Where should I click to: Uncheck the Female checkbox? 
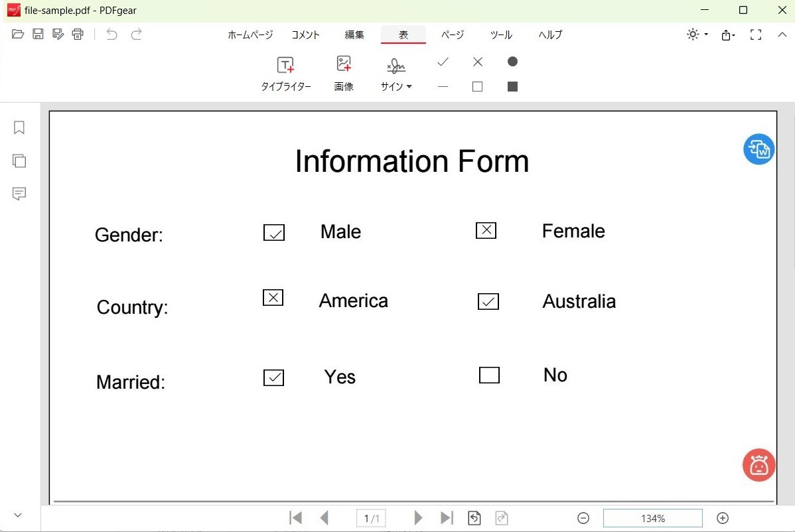click(x=486, y=230)
